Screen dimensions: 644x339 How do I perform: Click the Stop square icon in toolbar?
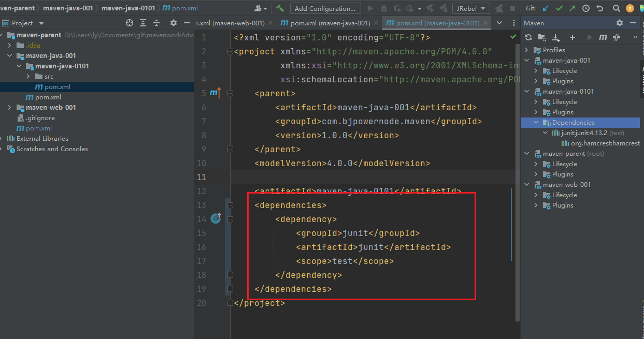512,8
